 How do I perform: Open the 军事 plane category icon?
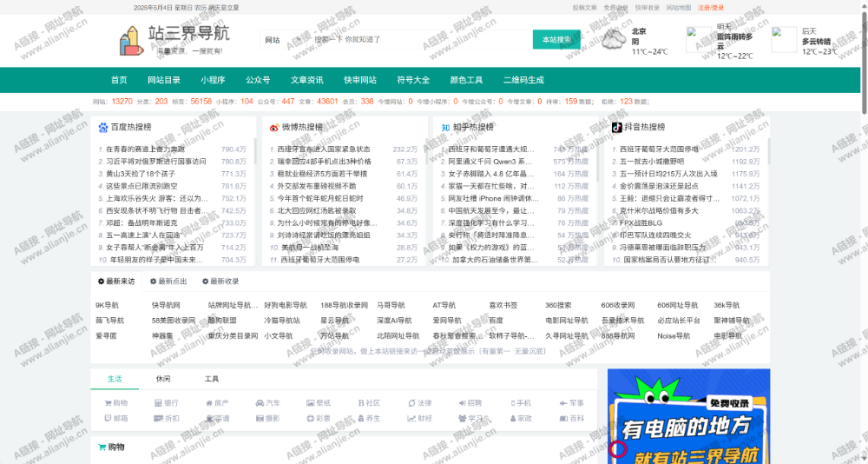(x=563, y=403)
